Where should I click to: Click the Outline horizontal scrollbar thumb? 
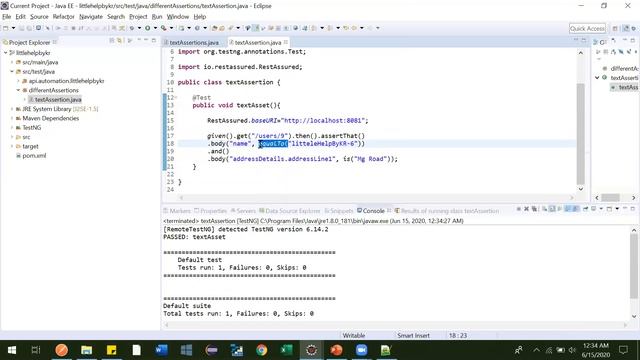[x=611, y=198]
